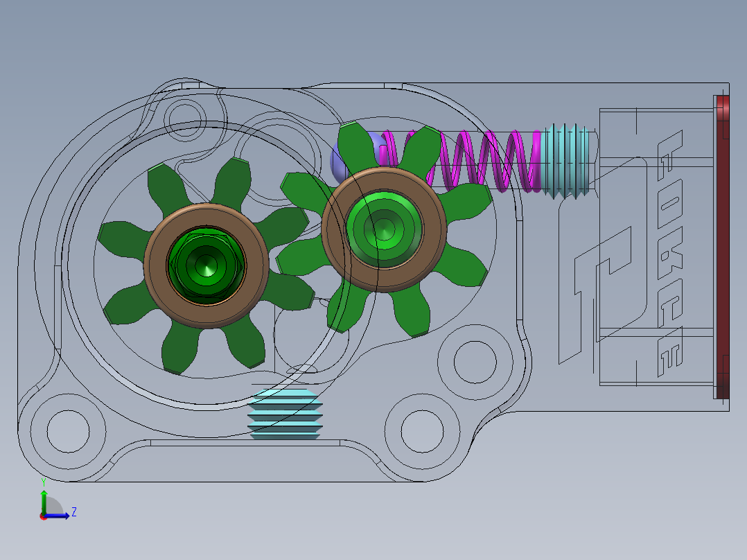
Task: Click the dark red end plate on the right
Action: [x=722, y=247]
